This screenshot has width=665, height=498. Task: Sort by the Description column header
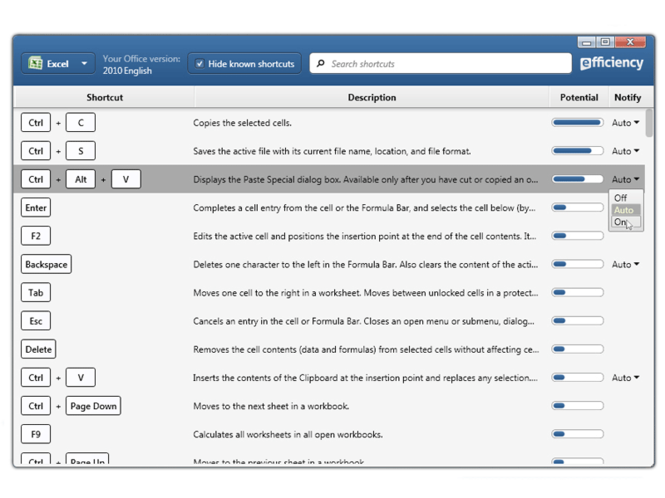pyautogui.click(x=372, y=98)
